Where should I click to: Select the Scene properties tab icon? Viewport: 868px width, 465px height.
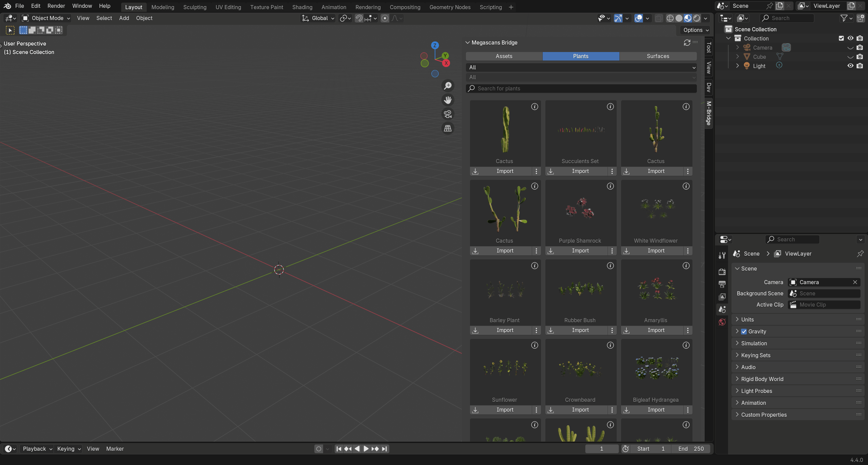point(722,309)
